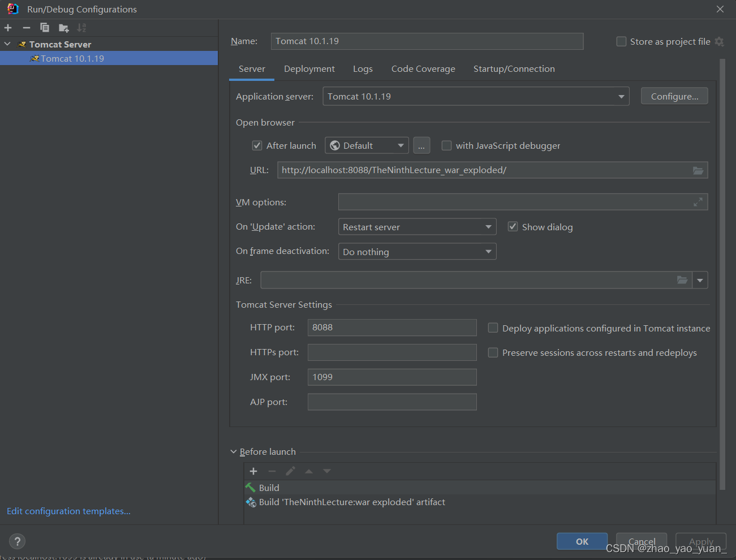This screenshot has width=736, height=560.
Task: Click the OK button
Action: pyautogui.click(x=582, y=541)
